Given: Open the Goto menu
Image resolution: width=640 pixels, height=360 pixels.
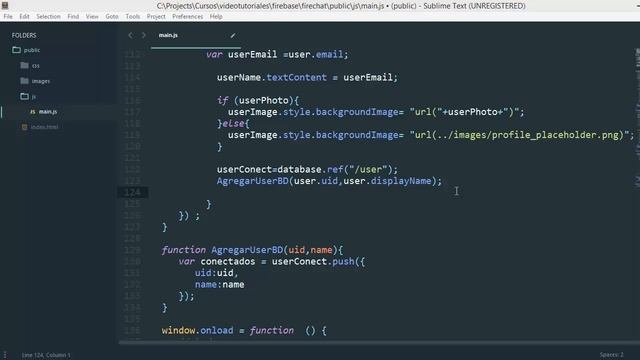Looking at the screenshot, I should tap(112, 16).
